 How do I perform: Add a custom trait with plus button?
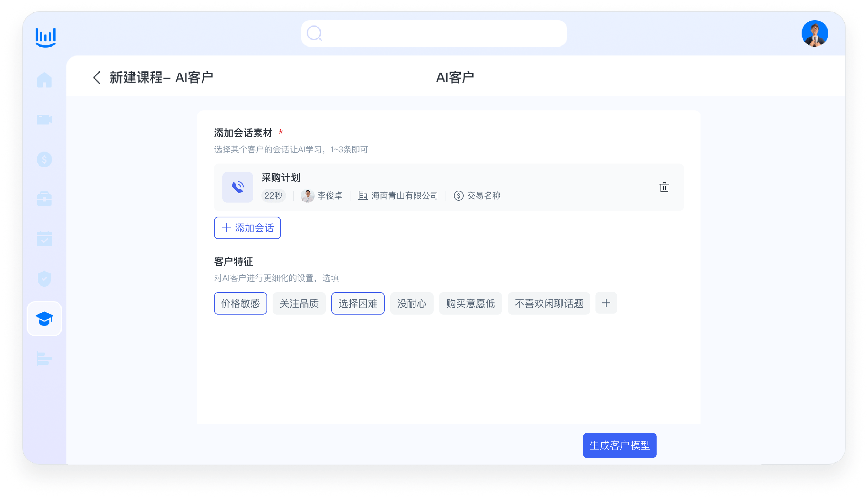pos(606,303)
